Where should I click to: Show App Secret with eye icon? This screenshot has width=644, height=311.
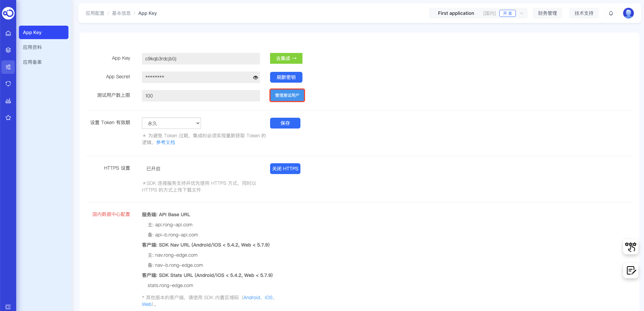click(x=255, y=77)
